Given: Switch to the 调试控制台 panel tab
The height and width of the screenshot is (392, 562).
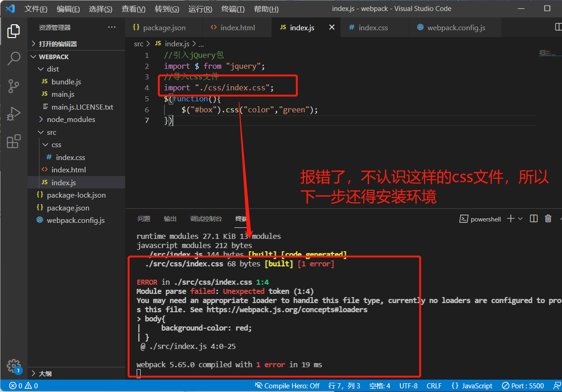Looking at the screenshot, I should coord(206,219).
